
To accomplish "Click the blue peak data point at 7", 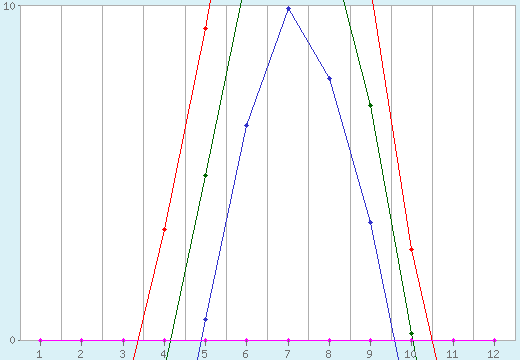I will tap(288, 9).
